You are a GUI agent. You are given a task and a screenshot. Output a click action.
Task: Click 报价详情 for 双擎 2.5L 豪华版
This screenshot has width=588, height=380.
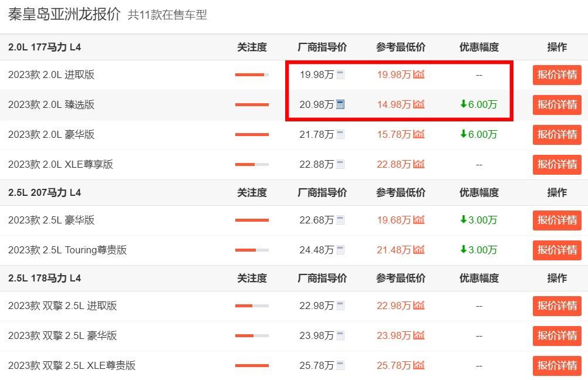(557, 336)
